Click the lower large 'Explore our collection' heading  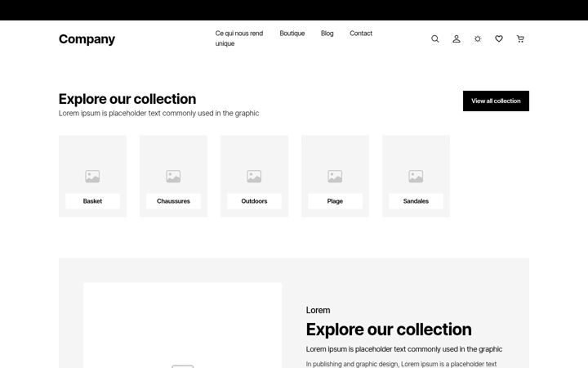(389, 330)
